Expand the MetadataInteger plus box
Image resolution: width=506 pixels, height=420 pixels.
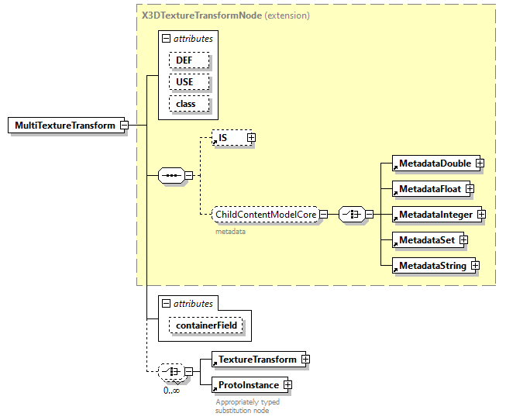tap(481, 215)
